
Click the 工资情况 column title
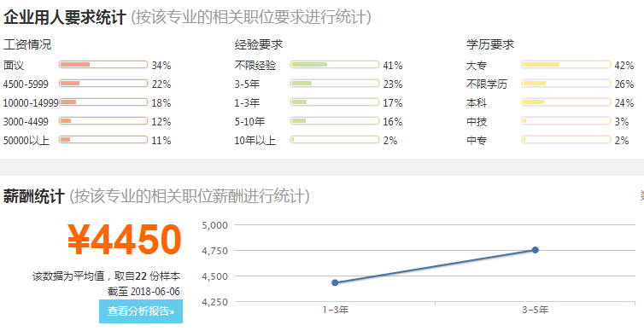click(x=27, y=44)
